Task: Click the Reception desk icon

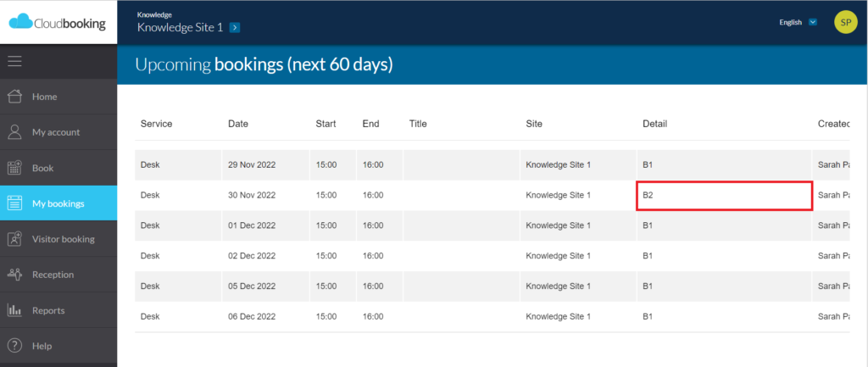Action: 14,275
